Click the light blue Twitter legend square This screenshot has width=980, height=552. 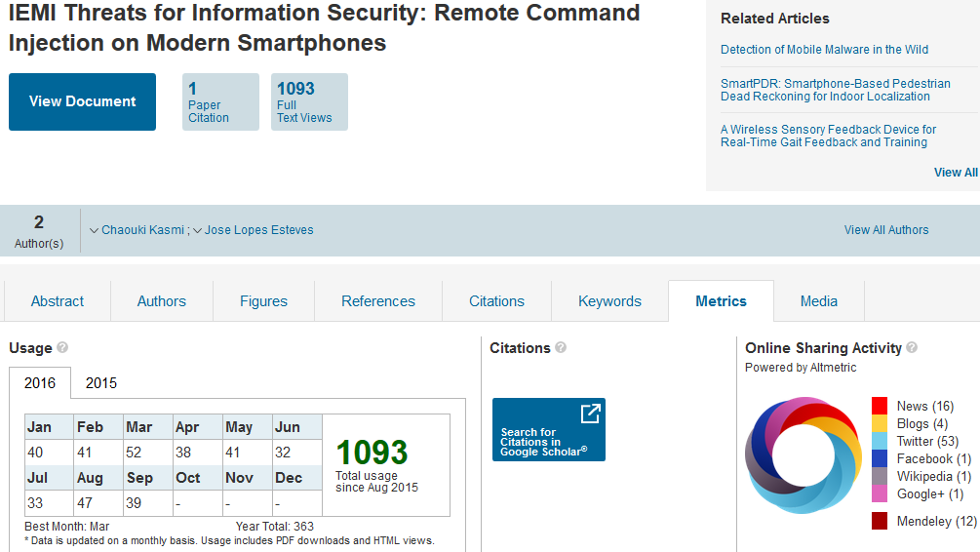[880, 441]
